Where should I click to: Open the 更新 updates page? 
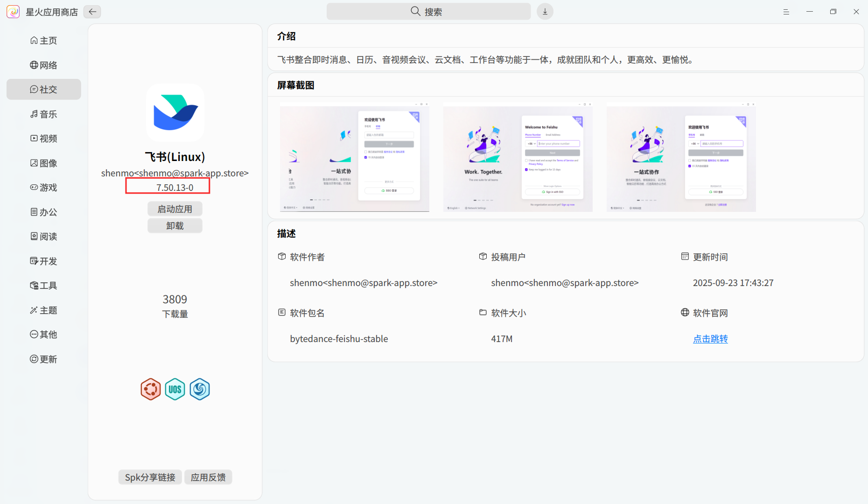[44, 359]
